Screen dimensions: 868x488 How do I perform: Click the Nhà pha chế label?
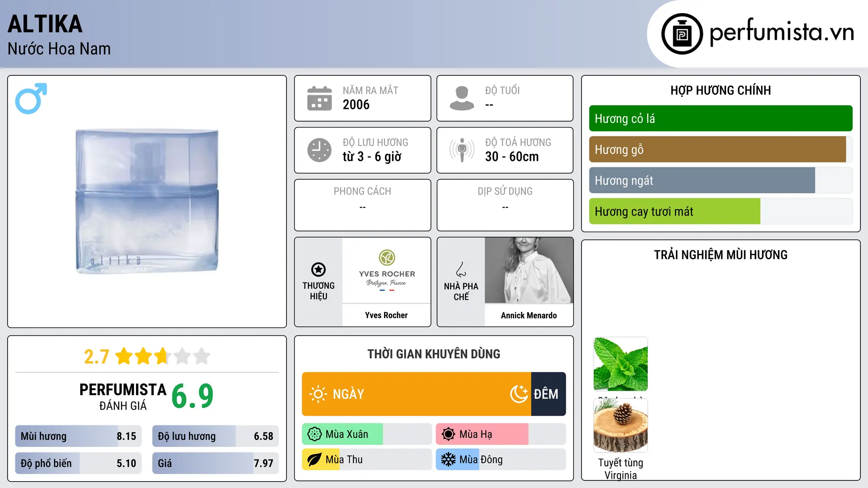461,291
